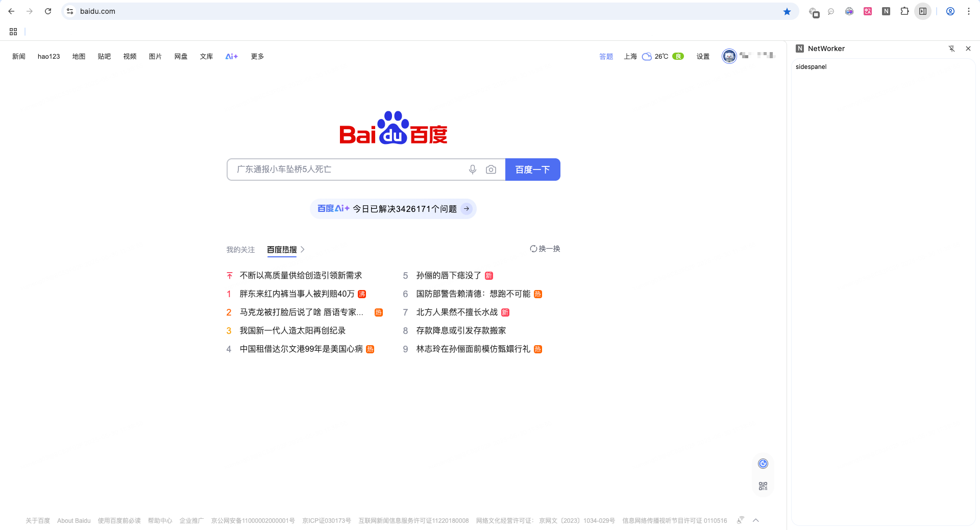
Task: Refresh hot list with 换一换
Action: (545, 249)
